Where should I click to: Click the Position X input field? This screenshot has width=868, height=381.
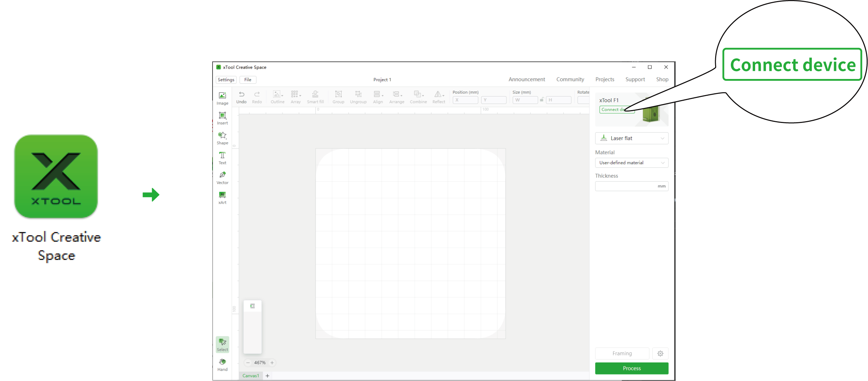click(465, 100)
